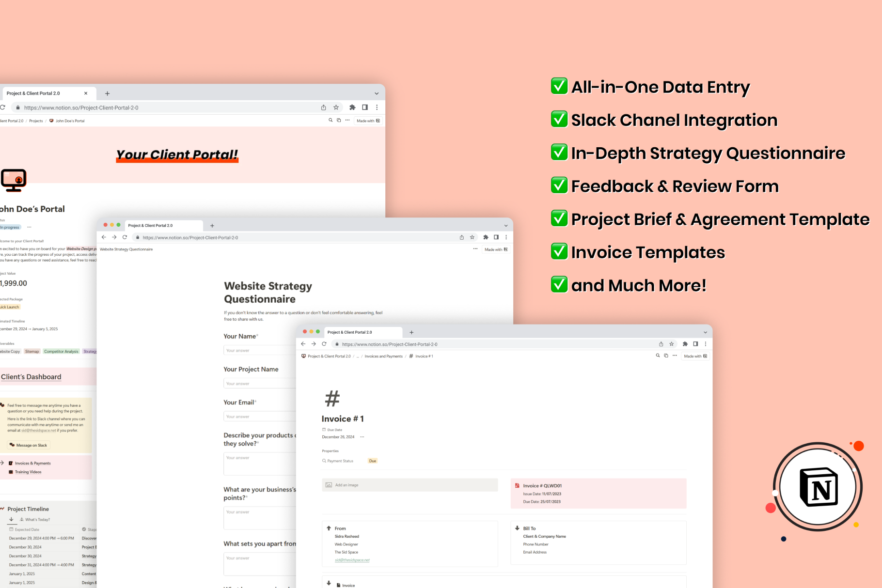Click the checkmark next to Invoice Templates
The image size is (882, 588).
559,251
